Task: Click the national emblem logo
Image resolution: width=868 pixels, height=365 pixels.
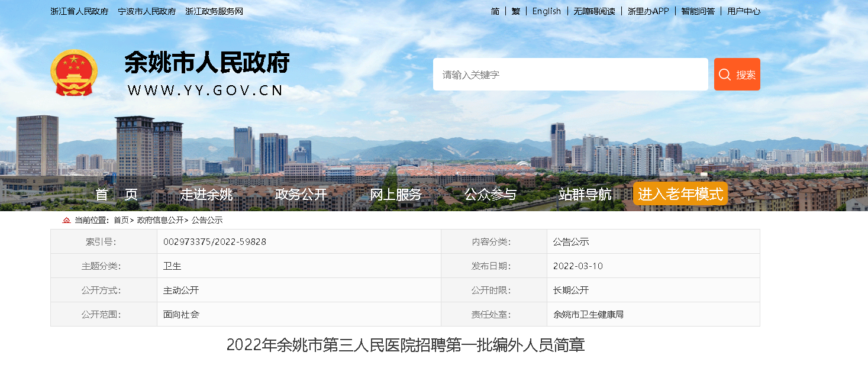Action: 74,73
